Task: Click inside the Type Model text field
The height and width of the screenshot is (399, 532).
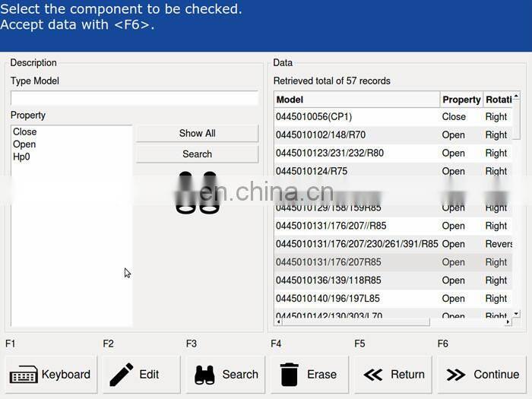Action: pyautogui.click(x=134, y=98)
